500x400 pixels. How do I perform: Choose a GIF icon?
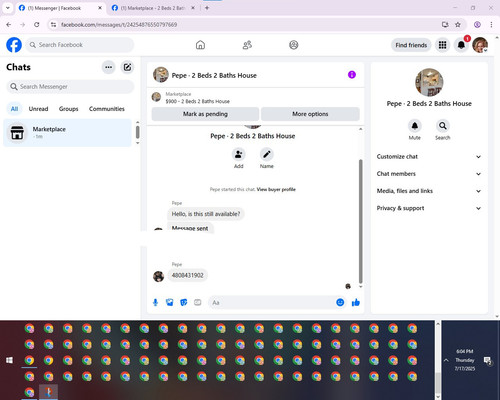(198, 302)
